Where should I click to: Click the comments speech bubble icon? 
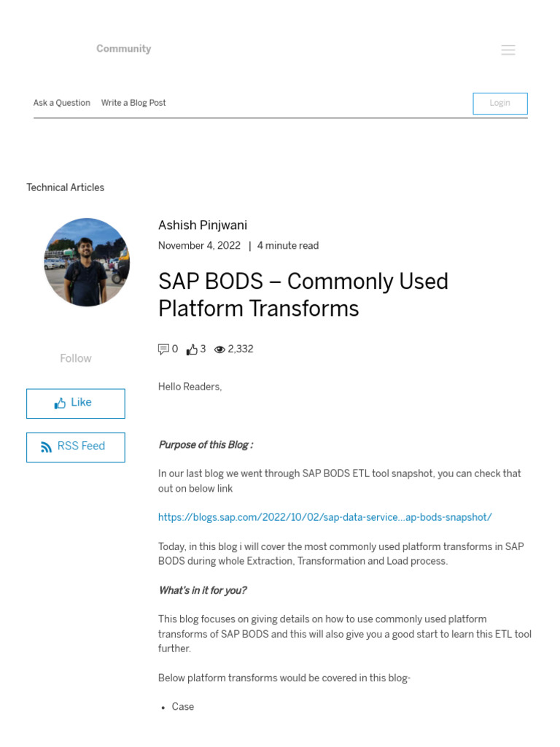[x=163, y=349]
